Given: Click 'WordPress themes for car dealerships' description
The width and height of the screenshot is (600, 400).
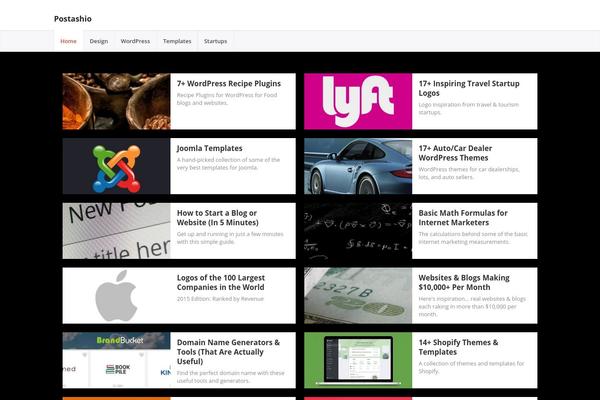Looking at the screenshot, I should click(x=469, y=173).
